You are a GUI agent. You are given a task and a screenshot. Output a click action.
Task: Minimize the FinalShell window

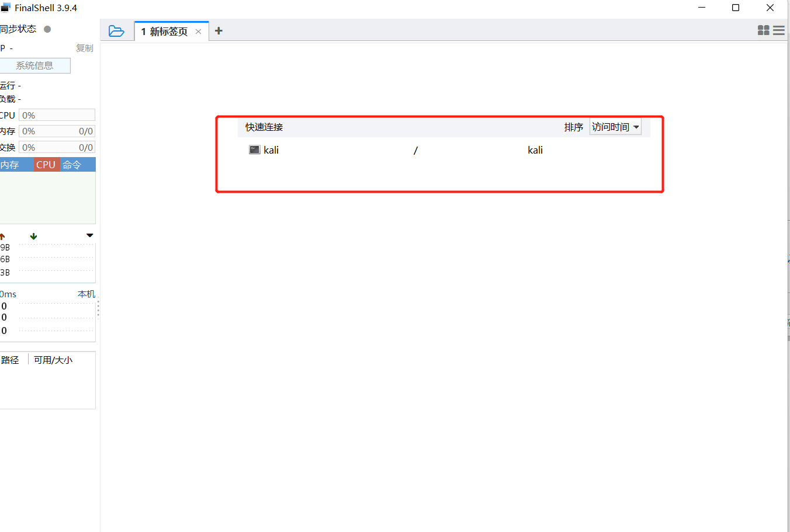pos(702,8)
